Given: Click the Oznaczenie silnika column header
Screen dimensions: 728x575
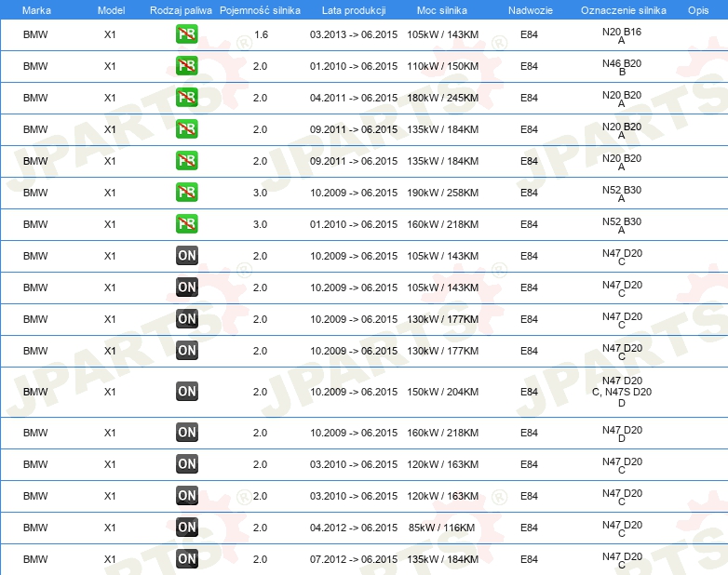Looking at the screenshot, I should (x=624, y=10).
